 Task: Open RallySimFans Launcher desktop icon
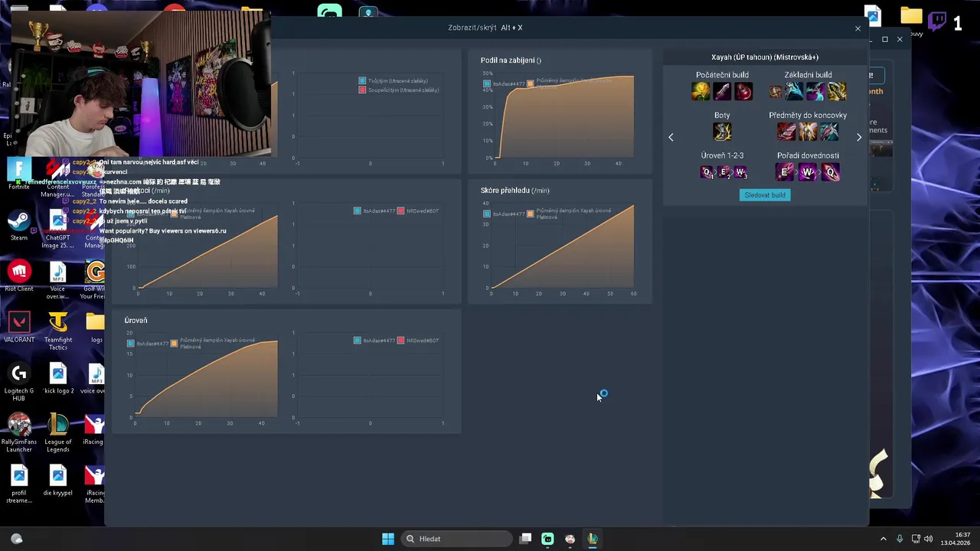tap(18, 433)
